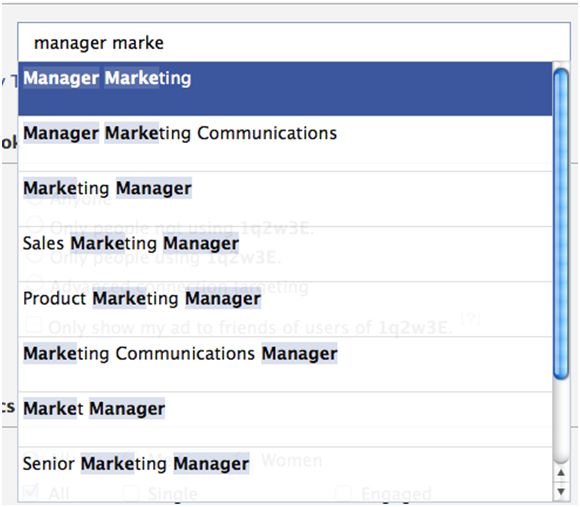This screenshot has height=507, width=580.
Task: Select Sales Marketing Manager option
Action: 285,254
